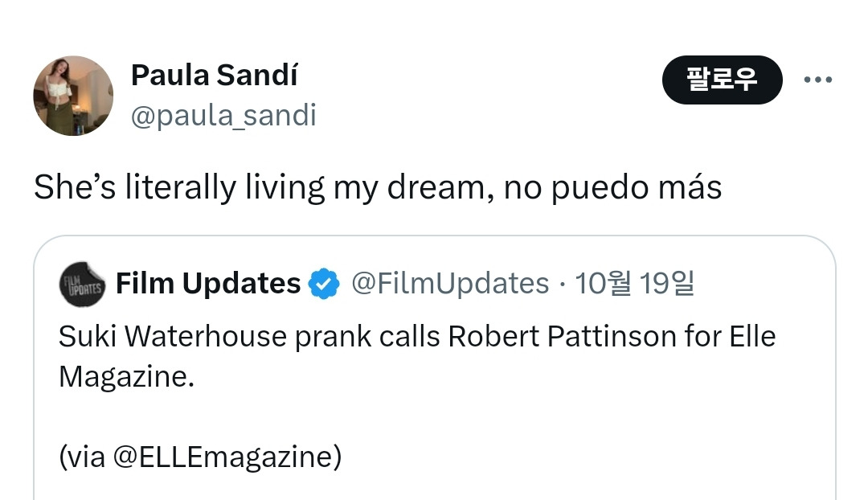
Task: Click the "(via" text before the mention
Action: pos(81,457)
